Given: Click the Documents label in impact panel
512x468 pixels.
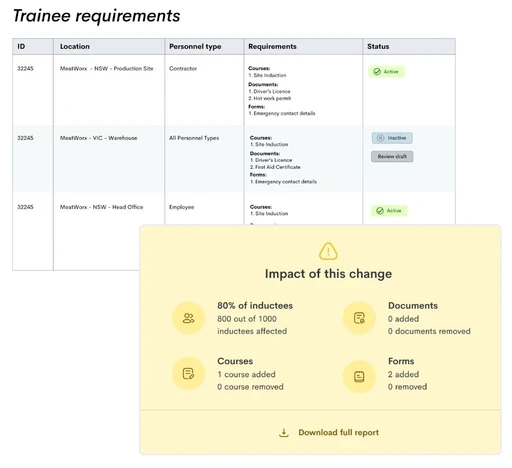Looking at the screenshot, I should (x=413, y=305).
